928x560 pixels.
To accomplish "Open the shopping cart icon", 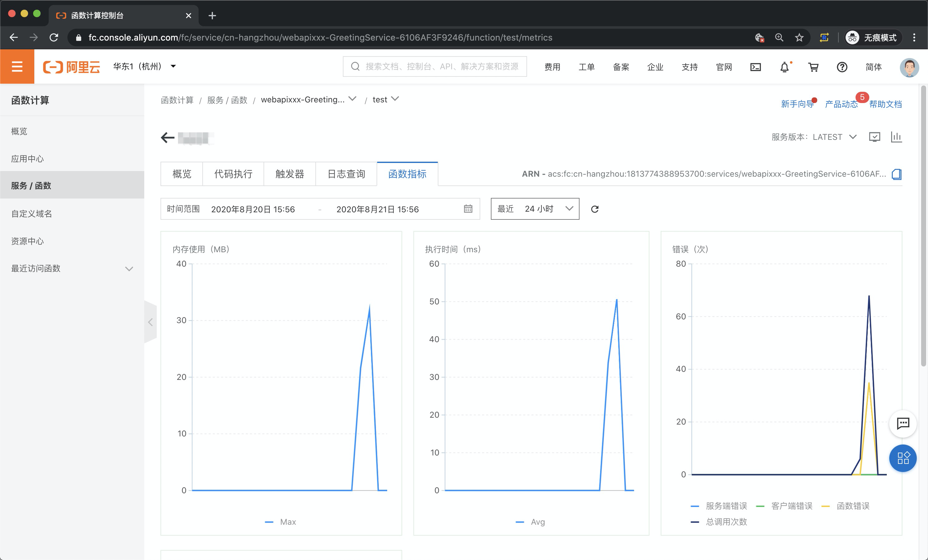I will click(x=813, y=67).
